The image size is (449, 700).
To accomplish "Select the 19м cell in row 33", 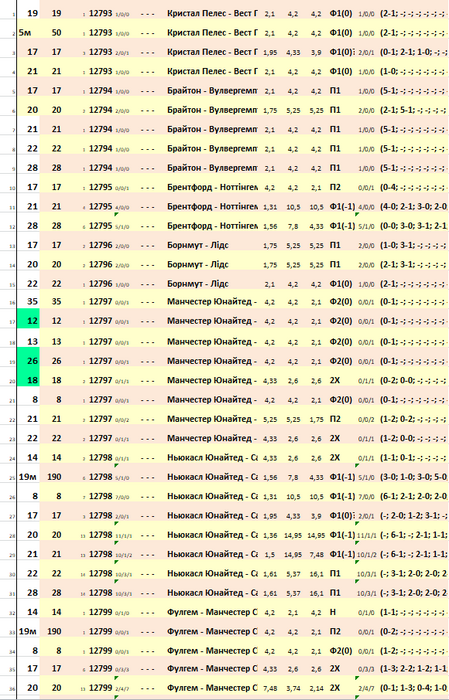I will click(28, 631).
